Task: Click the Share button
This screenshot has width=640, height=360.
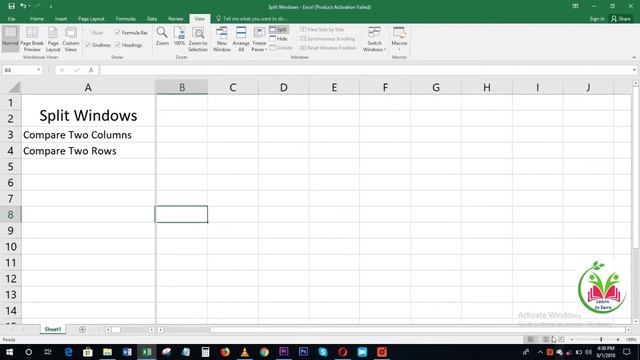Action: pos(621,19)
